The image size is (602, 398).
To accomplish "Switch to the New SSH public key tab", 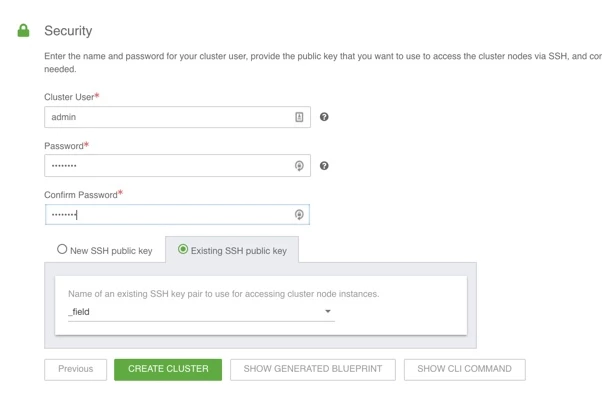I will click(x=104, y=250).
